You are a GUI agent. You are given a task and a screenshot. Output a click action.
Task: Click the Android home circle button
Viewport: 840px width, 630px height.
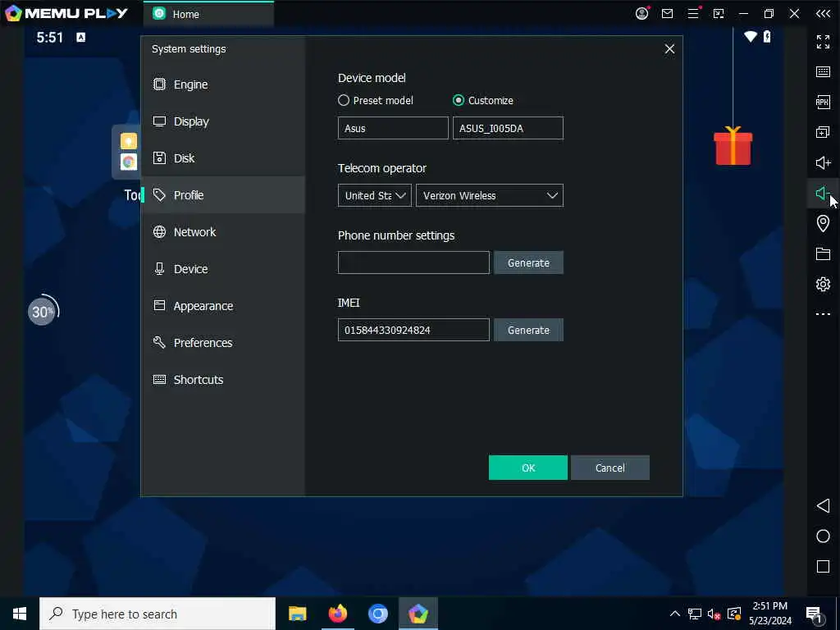[x=823, y=536]
